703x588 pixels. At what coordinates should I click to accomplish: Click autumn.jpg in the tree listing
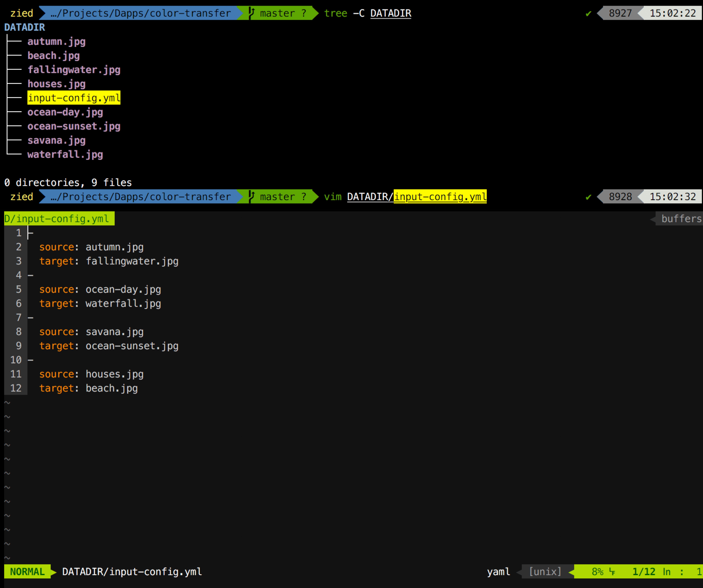(56, 41)
